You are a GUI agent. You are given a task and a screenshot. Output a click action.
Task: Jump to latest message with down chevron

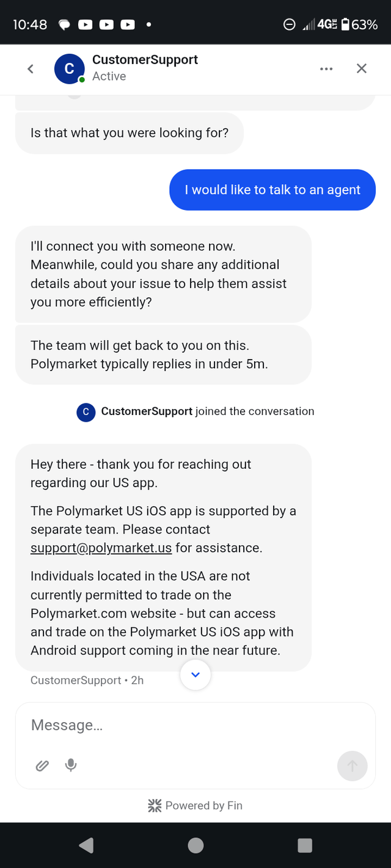click(x=195, y=675)
